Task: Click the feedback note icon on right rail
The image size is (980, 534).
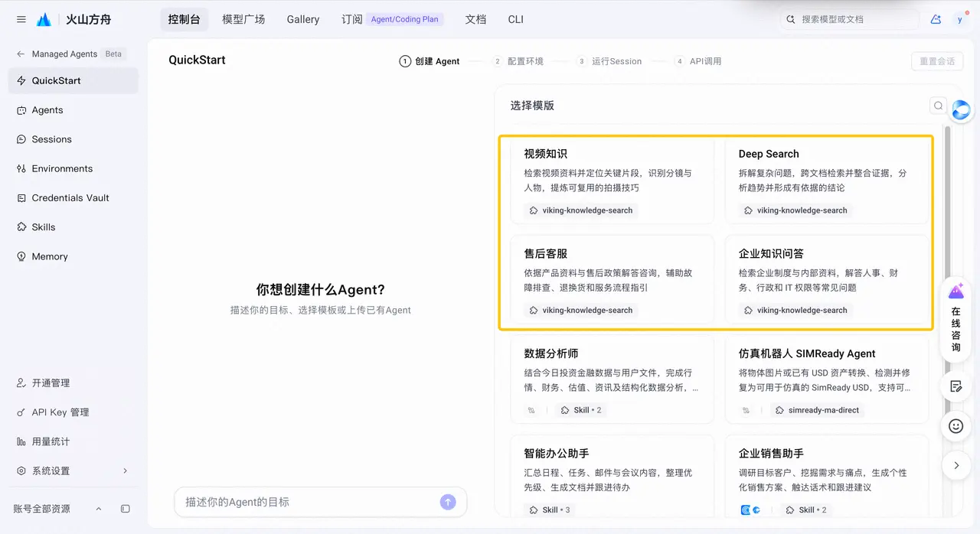Action: coord(955,386)
